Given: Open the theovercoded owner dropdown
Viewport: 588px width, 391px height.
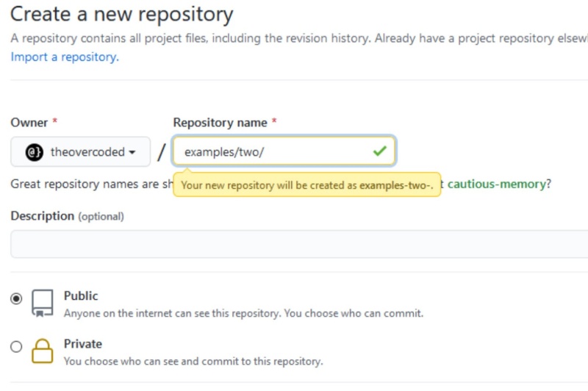Looking at the screenshot, I should point(81,152).
